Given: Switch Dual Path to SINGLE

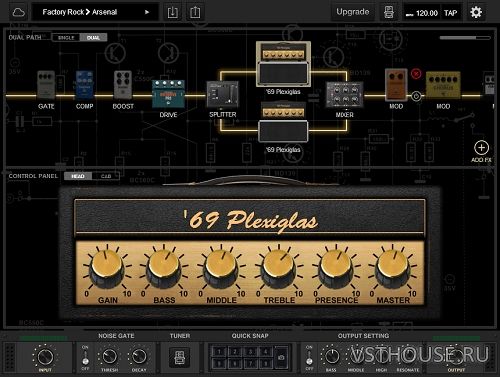Looking at the screenshot, I should click(66, 38).
